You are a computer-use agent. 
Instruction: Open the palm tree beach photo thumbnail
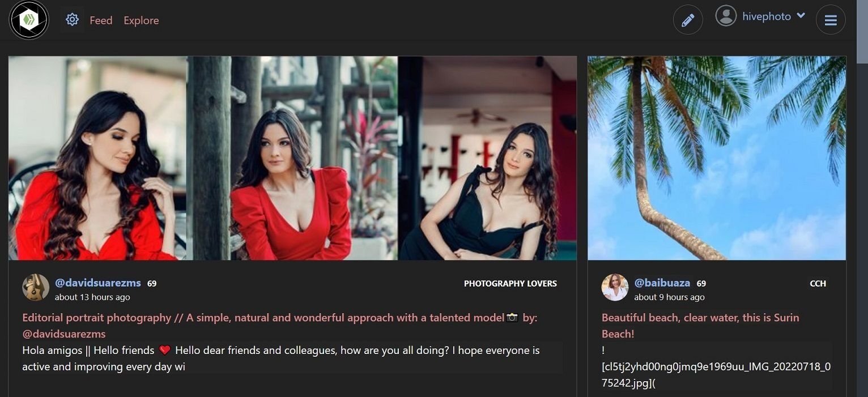[x=717, y=158]
